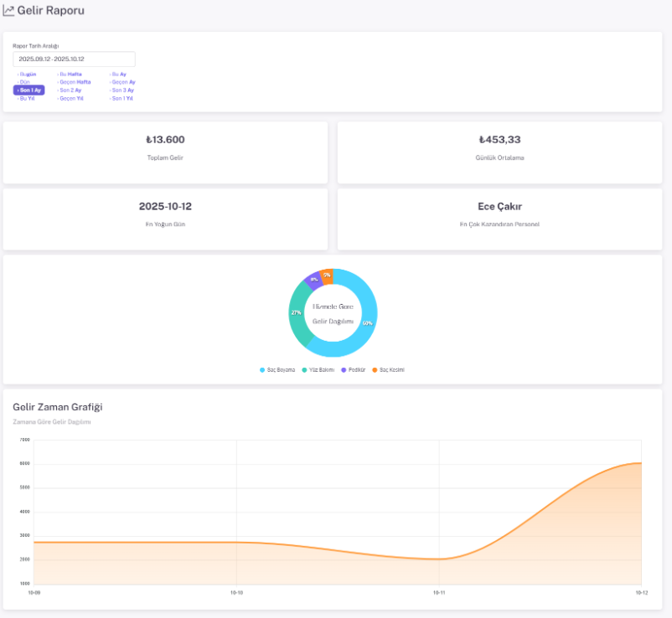The height and width of the screenshot is (618, 672).
Task: Select the Geçen Yıl date shortcut
Action: coord(71,98)
